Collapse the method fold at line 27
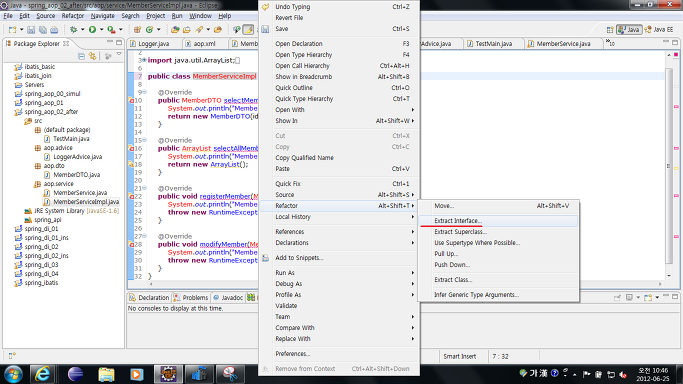683x384 pixels. point(144,236)
